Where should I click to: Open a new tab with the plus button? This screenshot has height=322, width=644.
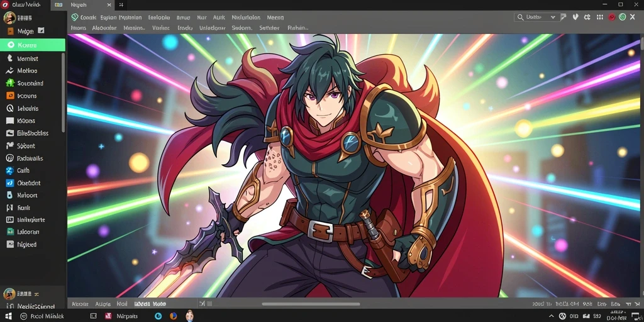coord(121,5)
